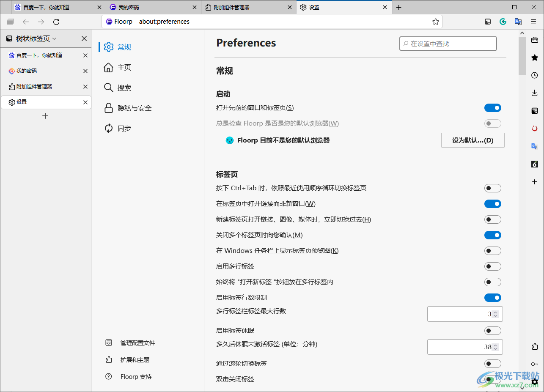This screenshot has height=392, width=544.
Task: Open the extensions puzzle icon near bottom right
Action: (x=534, y=346)
